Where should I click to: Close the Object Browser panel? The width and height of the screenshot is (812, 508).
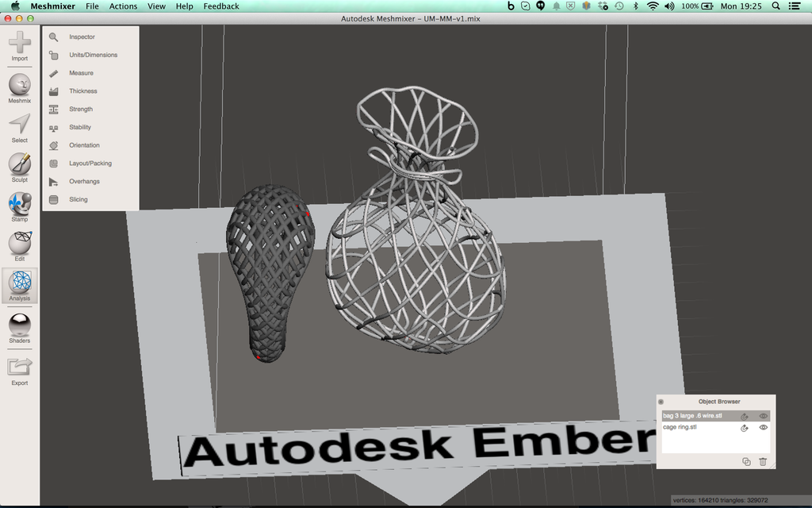click(661, 402)
